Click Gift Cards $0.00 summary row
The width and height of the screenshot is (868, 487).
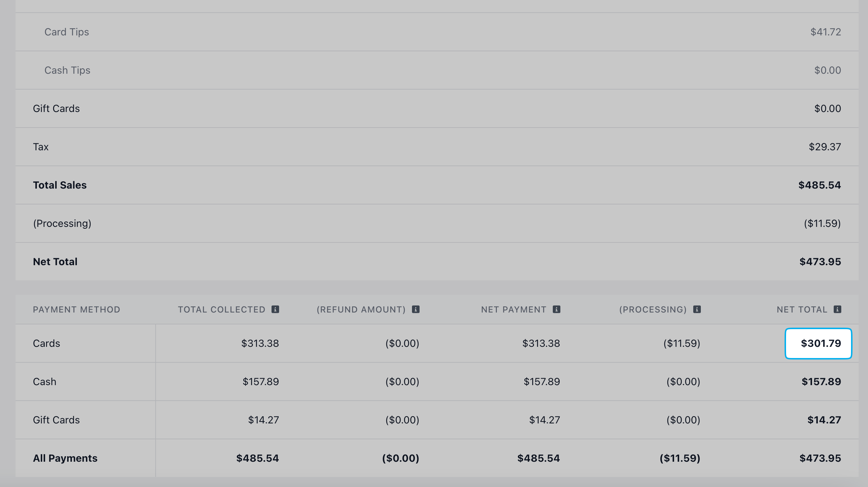(x=437, y=108)
